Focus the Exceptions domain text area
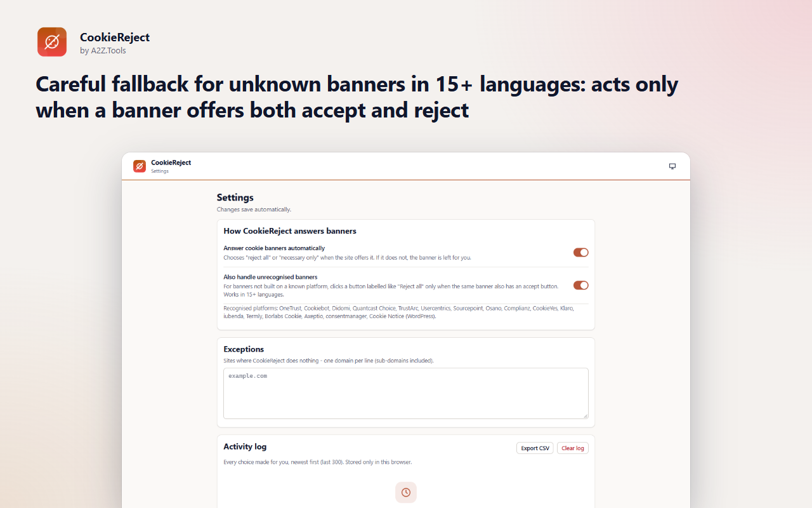 click(x=406, y=393)
